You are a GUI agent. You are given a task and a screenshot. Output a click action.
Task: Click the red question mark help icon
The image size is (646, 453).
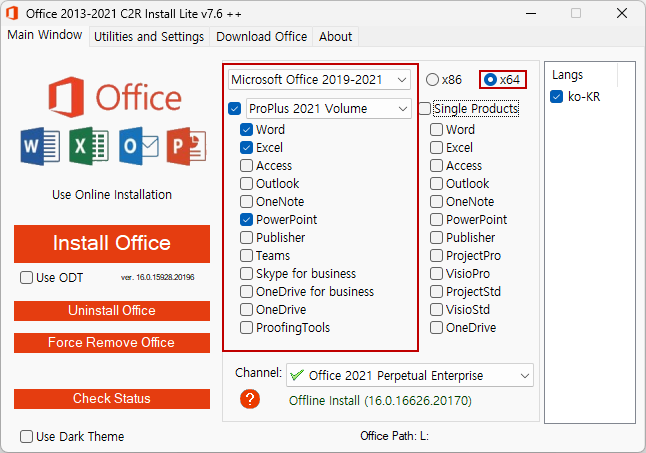[250, 399]
